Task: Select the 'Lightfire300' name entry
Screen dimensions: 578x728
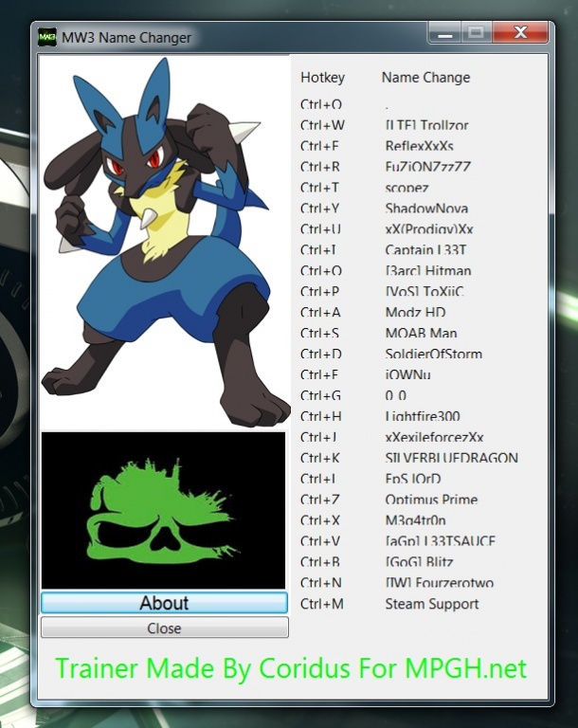Action: 423,416
